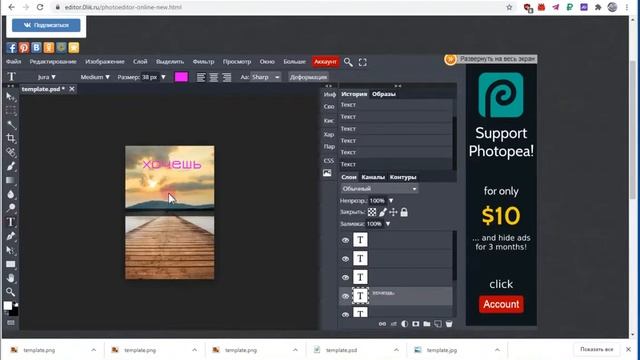Toggle Quick Mask mode icon

tap(11, 322)
